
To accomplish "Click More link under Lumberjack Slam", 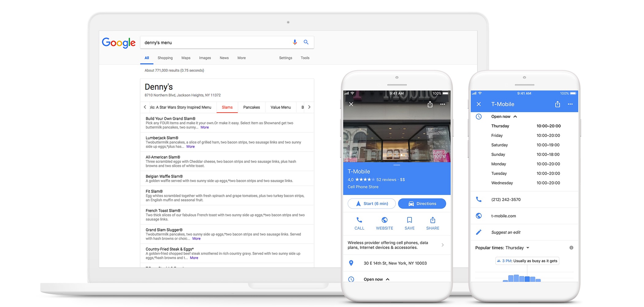I will (190, 147).
